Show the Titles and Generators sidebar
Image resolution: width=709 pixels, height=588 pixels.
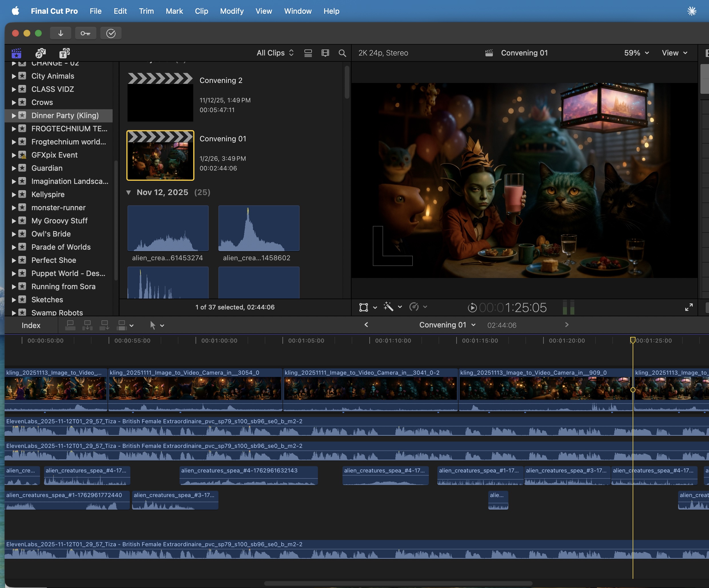click(65, 53)
